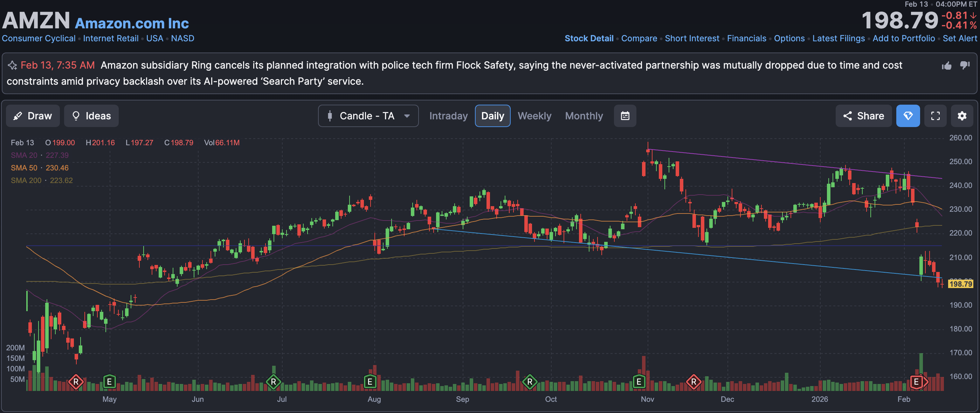The image size is (980, 413).
Task: Click the AI sparkle icon beside news
Action: click(x=12, y=65)
